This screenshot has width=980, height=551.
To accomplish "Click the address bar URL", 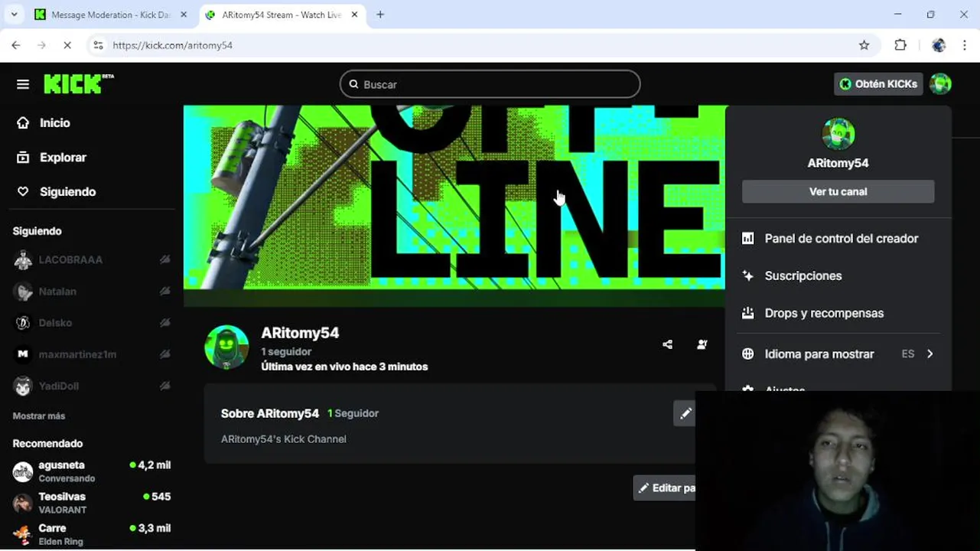I will (x=172, y=45).
